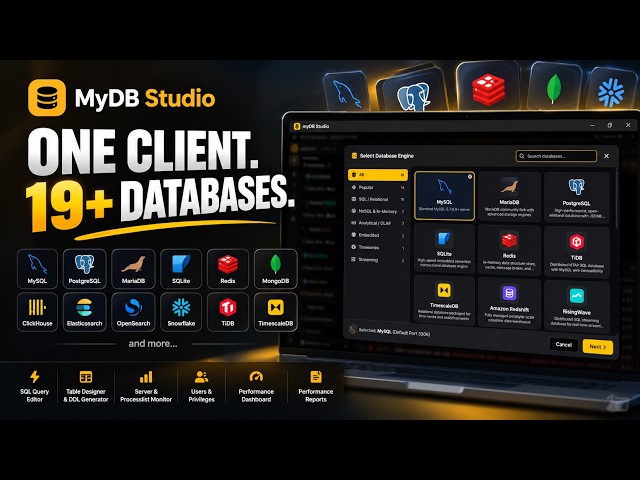Image resolution: width=640 pixels, height=480 pixels.
Task: Choose the Redis card in the engine dialog
Action: coord(509,249)
